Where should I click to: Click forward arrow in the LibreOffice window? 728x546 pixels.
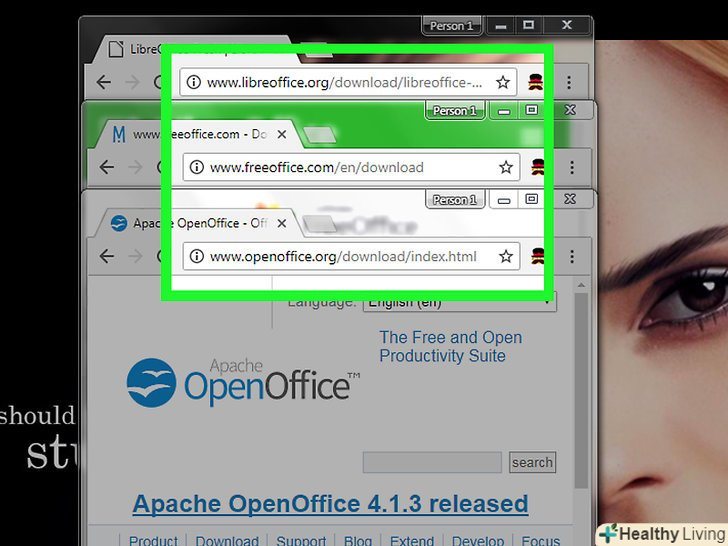pyautogui.click(x=133, y=83)
